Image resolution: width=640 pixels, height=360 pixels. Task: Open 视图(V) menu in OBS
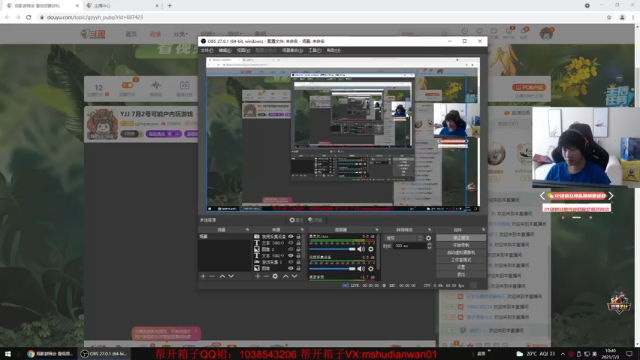pyautogui.click(x=243, y=51)
